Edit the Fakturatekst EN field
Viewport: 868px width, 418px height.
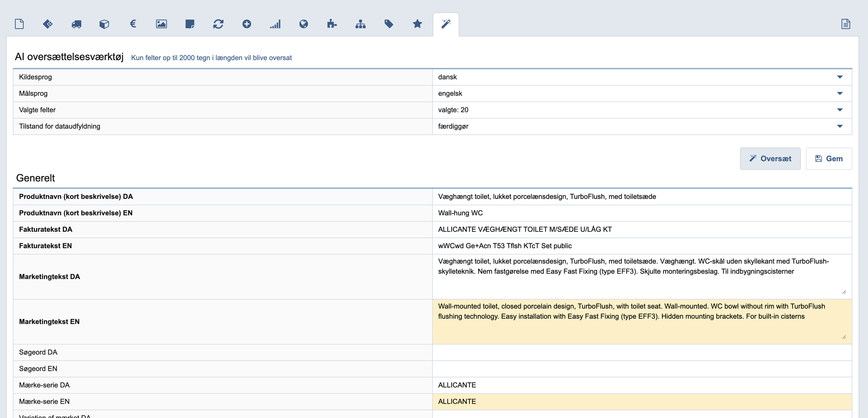(642, 246)
